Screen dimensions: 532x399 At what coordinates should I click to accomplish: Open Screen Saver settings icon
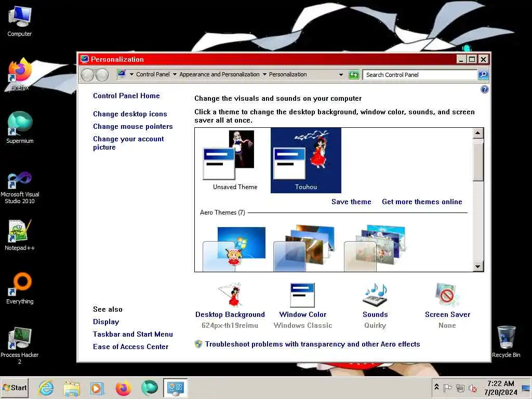447,295
